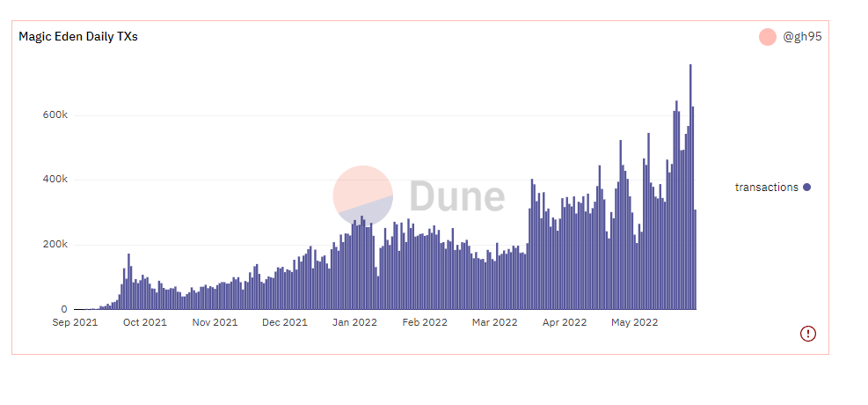Click the Apr 2022 axis label
This screenshot has width=868, height=405.
pos(564,322)
